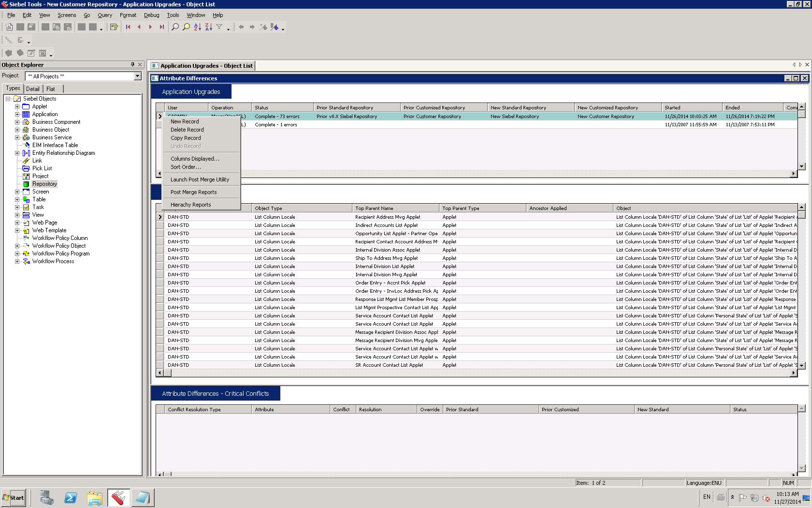The image size is (812, 508).
Task: Click the New Query magnifier icon
Action: point(175,27)
